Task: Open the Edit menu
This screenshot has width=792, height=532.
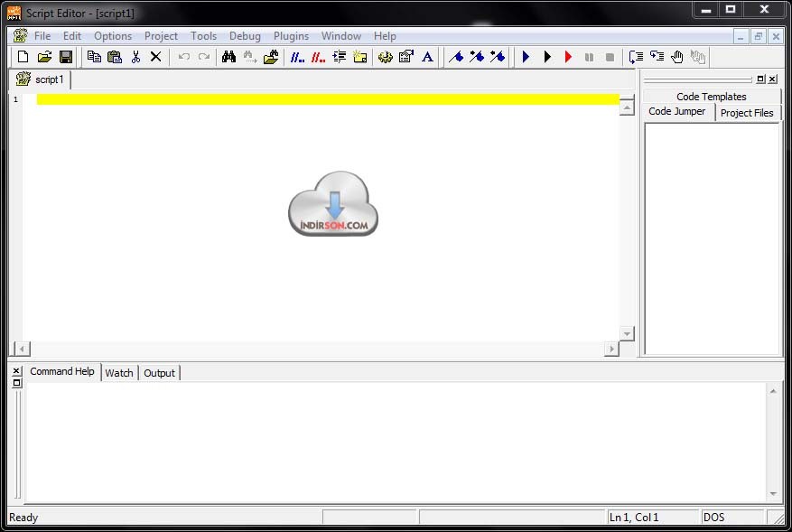Action: click(x=72, y=36)
